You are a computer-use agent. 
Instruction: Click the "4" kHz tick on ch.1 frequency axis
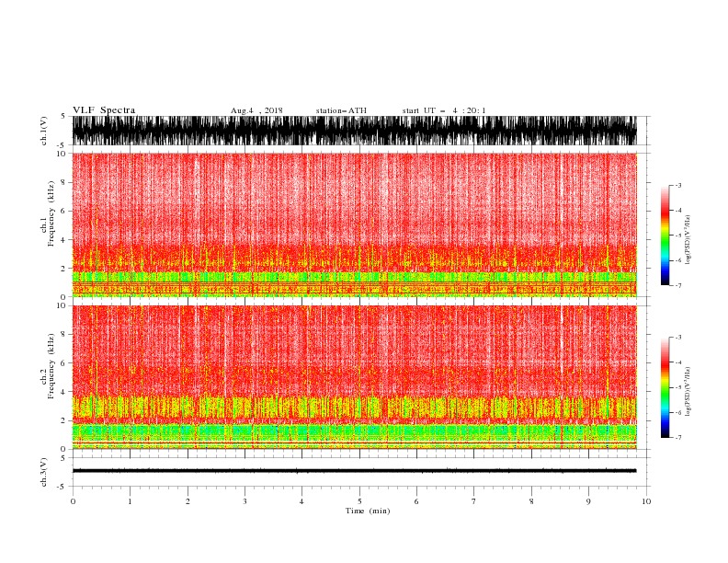point(63,240)
